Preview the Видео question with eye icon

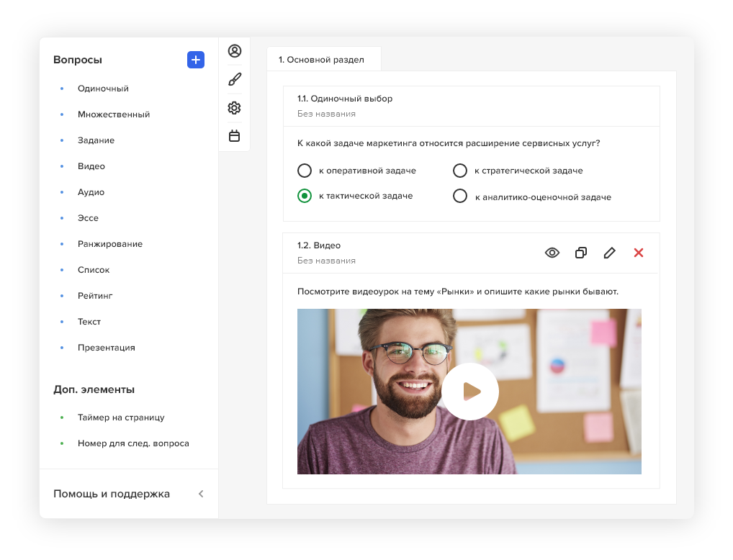click(x=552, y=253)
